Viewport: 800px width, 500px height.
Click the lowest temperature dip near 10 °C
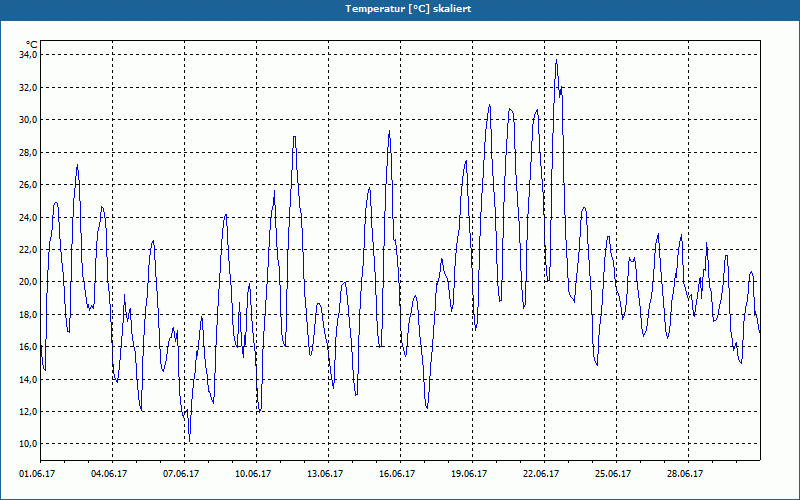tap(190, 441)
